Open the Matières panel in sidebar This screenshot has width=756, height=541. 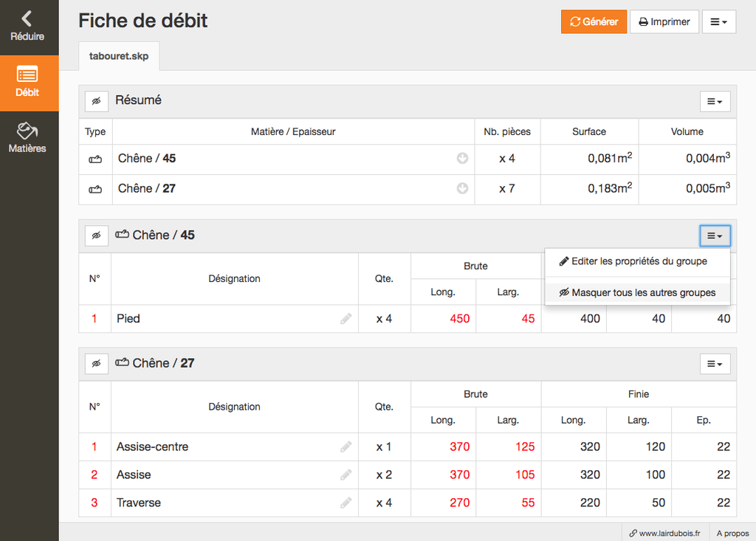[27, 138]
